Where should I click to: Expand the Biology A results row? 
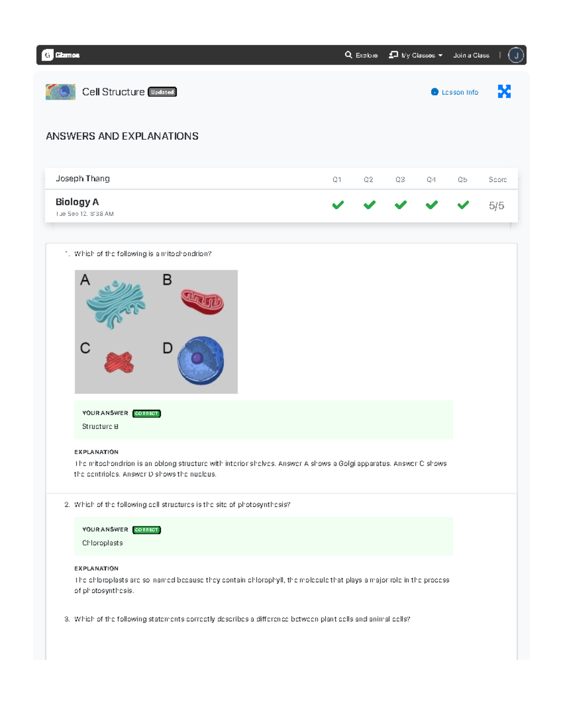78,202
